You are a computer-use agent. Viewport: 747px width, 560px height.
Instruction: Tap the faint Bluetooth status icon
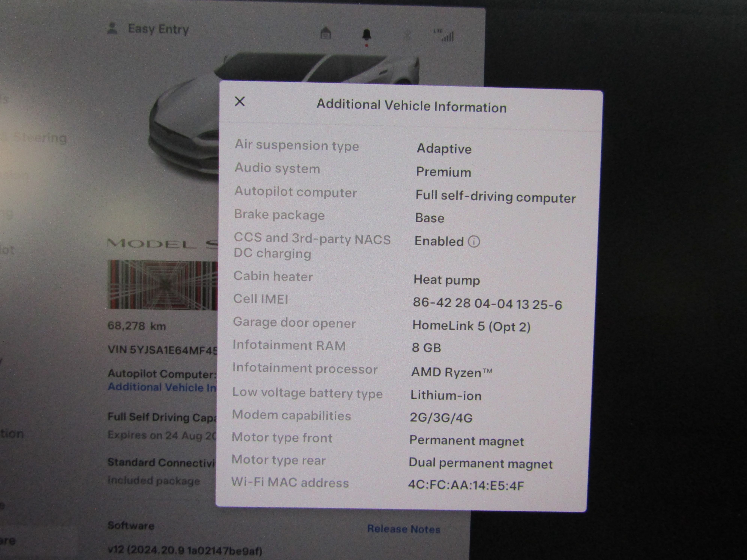pos(407,35)
